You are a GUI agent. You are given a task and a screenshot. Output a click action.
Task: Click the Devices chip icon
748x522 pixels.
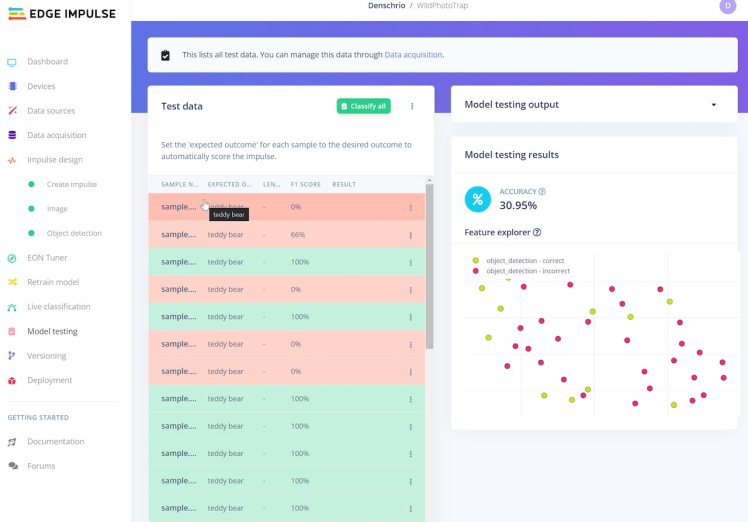click(12, 86)
